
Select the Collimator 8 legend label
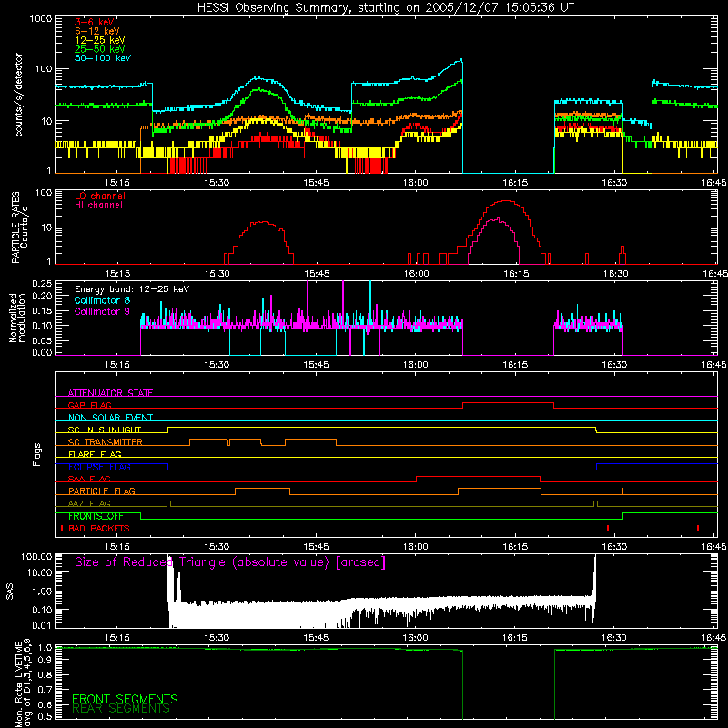[102, 300]
